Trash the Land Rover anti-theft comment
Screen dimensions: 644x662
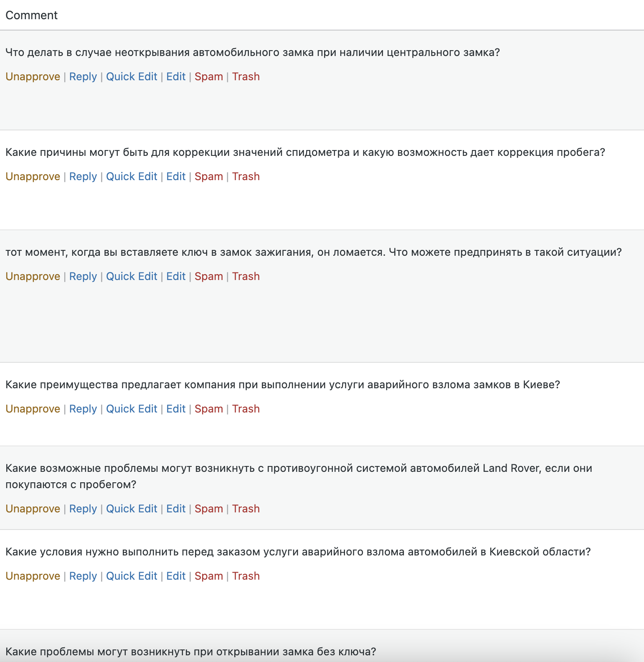coord(246,509)
